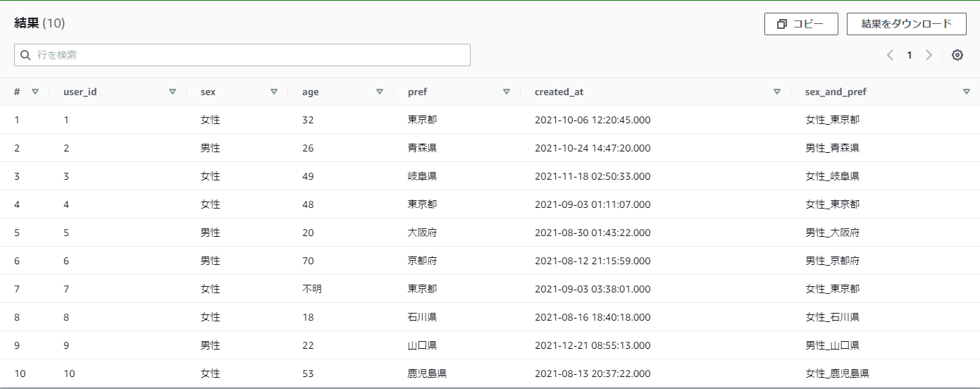Image resolution: width=980 pixels, height=389 pixels.
Task: Select cell 女性_鹿児島県
Action: (837, 373)
